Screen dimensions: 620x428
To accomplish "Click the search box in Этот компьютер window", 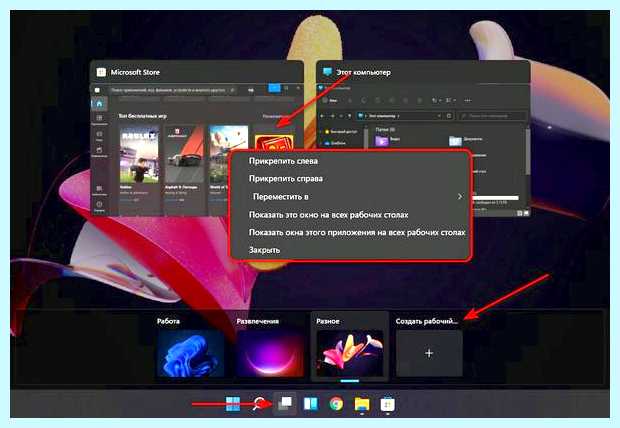I will point(492,116).
